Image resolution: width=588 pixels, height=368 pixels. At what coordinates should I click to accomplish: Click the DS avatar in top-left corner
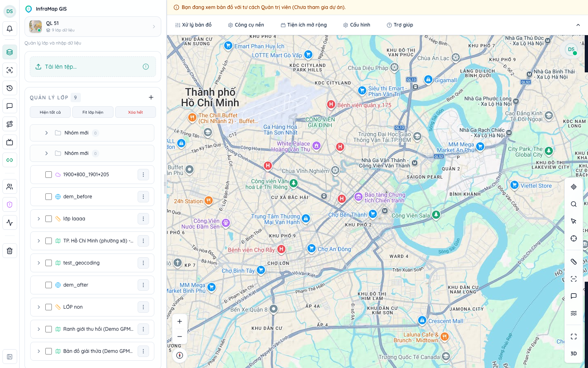coord(9,11)
